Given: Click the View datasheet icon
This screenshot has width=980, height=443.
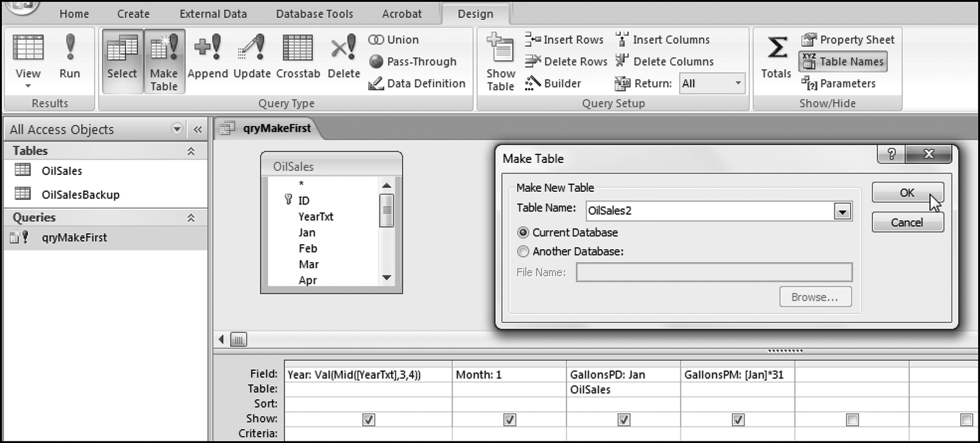Looking at the screenshot, I should click(x=28, y=48).
